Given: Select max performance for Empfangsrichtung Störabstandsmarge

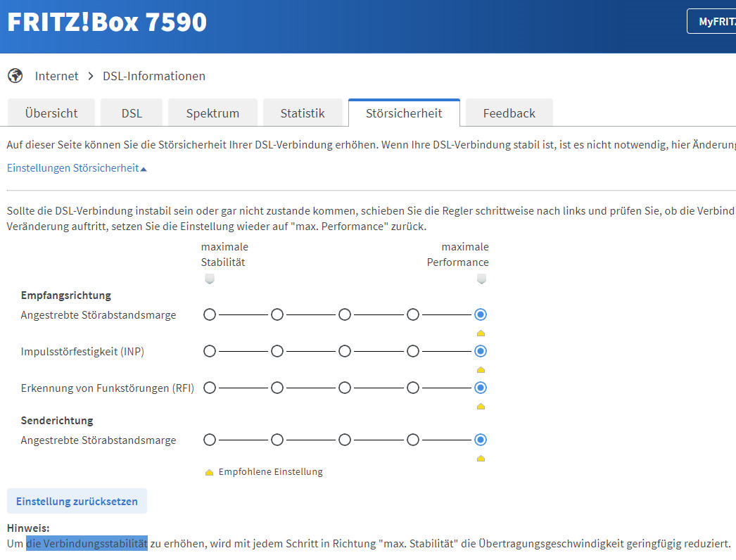Looking at the screenshot, I should (481, 314).
